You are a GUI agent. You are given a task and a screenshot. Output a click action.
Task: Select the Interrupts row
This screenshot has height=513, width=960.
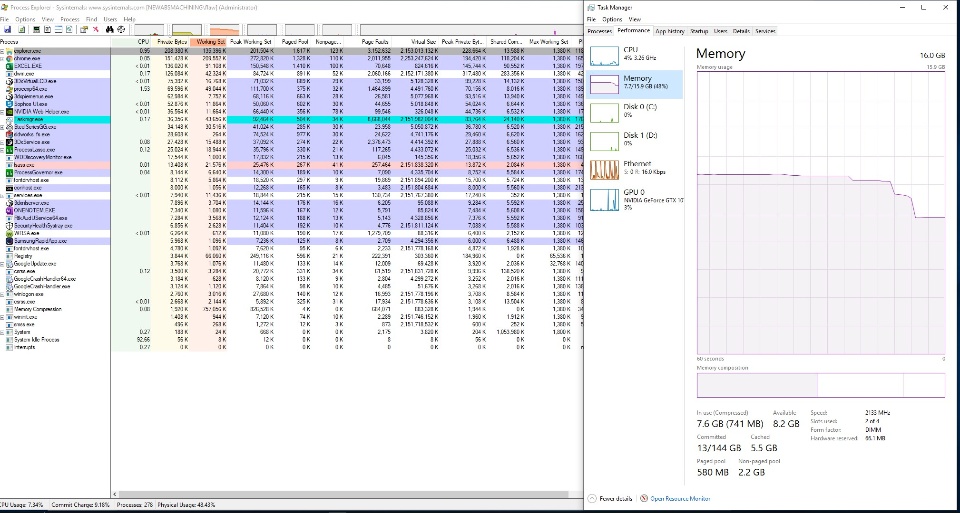(291, 346)
